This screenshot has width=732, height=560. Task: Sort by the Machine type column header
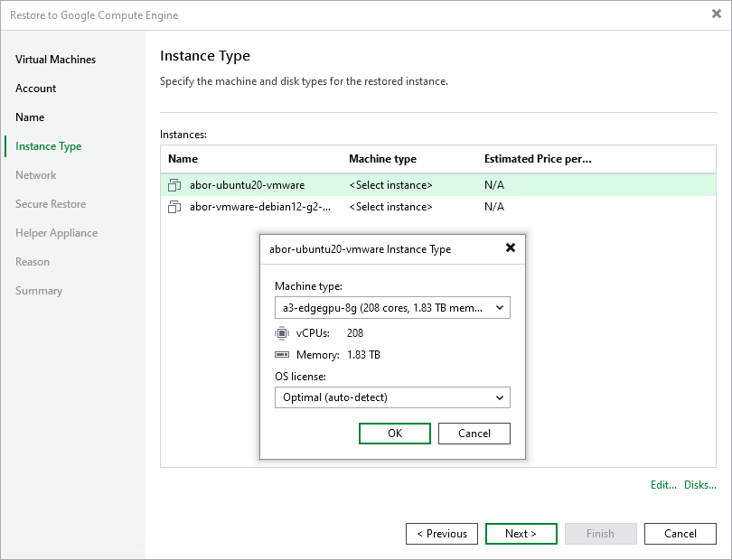coord(383,159)
